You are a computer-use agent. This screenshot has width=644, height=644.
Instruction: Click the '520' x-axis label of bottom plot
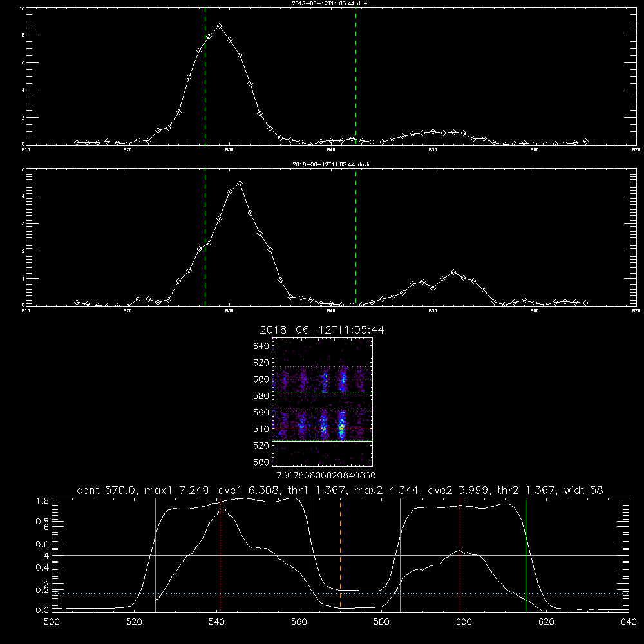(134, 622)
